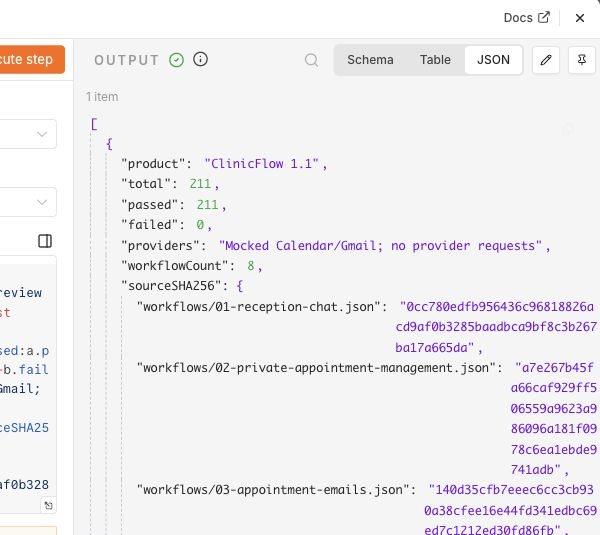
Task: Click the "1 item" count label
Action: tap(102, 97)
